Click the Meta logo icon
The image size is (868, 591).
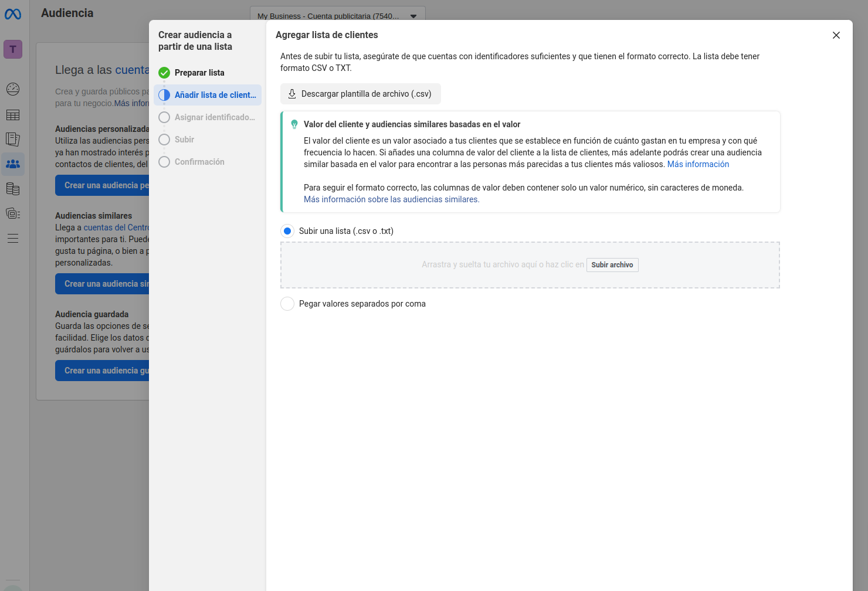click(x=13, y=14)
